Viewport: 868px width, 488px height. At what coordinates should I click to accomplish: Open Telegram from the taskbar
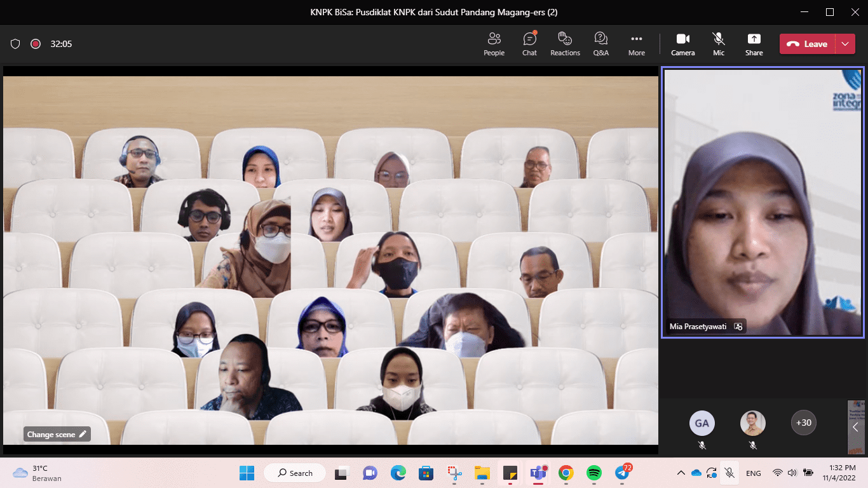tap(623, 473)
